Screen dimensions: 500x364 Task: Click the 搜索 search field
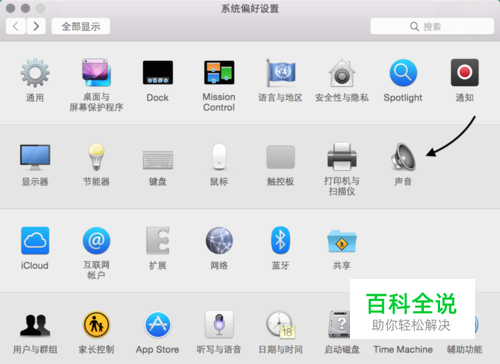(432, 26)
